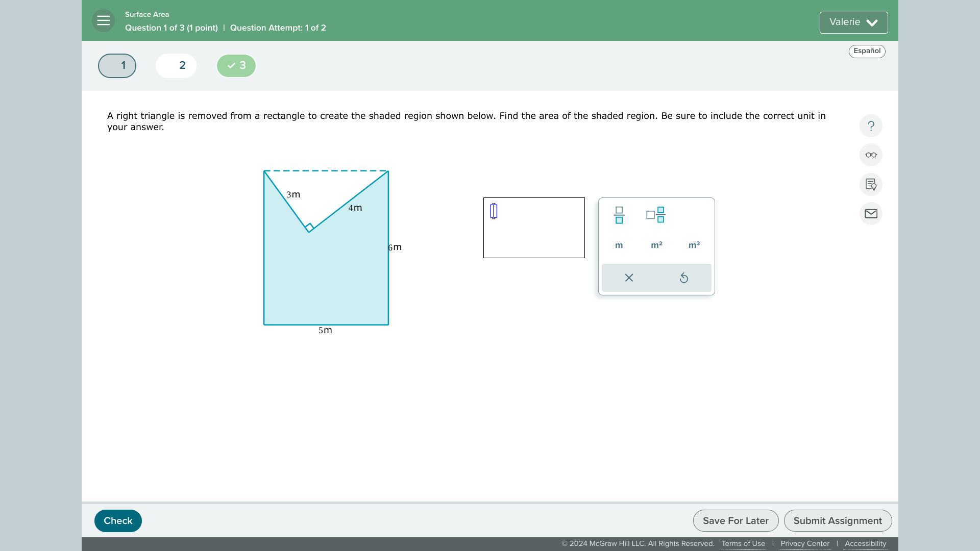Select the m² unit button
Screen dimensions: 980x551
point(656,245)
